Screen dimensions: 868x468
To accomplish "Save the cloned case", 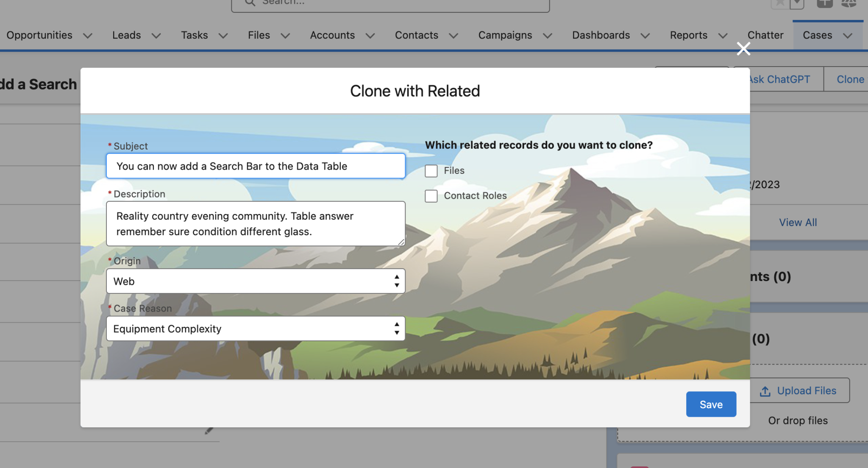I will 711,404.
